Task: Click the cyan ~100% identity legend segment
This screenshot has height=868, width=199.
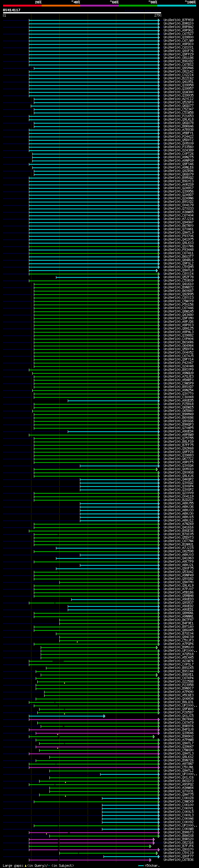Action: [x=177, y=5]
